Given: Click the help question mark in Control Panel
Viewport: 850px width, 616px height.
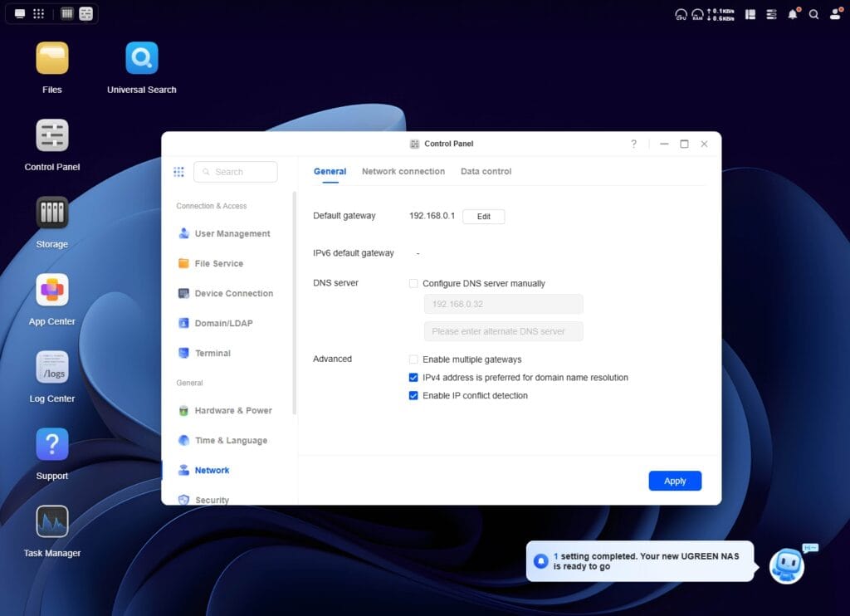Looking at the screenshot, I should tap(633, 144).
